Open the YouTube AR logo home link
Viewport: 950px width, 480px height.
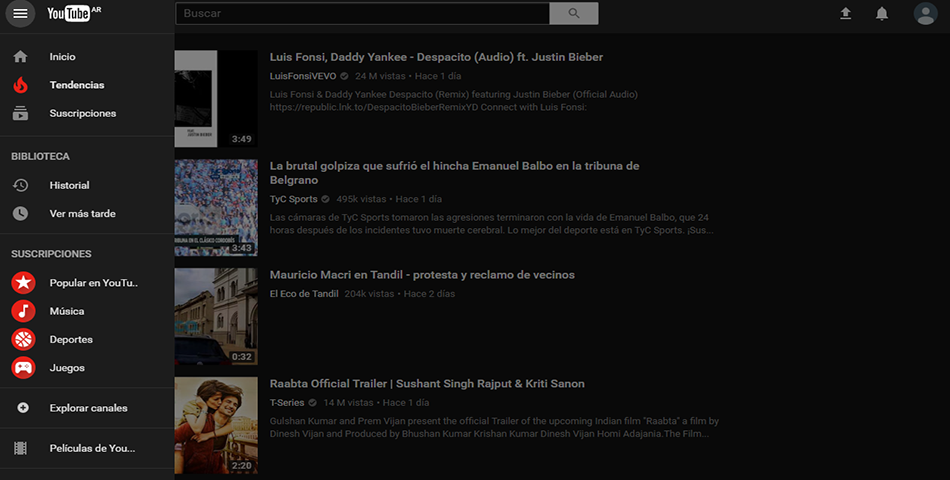click(74, 13)
